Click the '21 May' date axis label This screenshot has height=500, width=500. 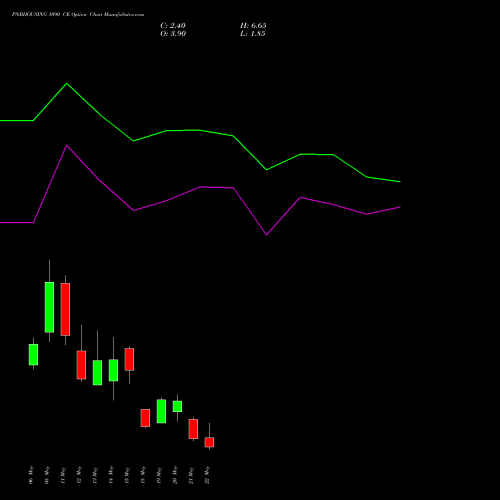point(191,475)
